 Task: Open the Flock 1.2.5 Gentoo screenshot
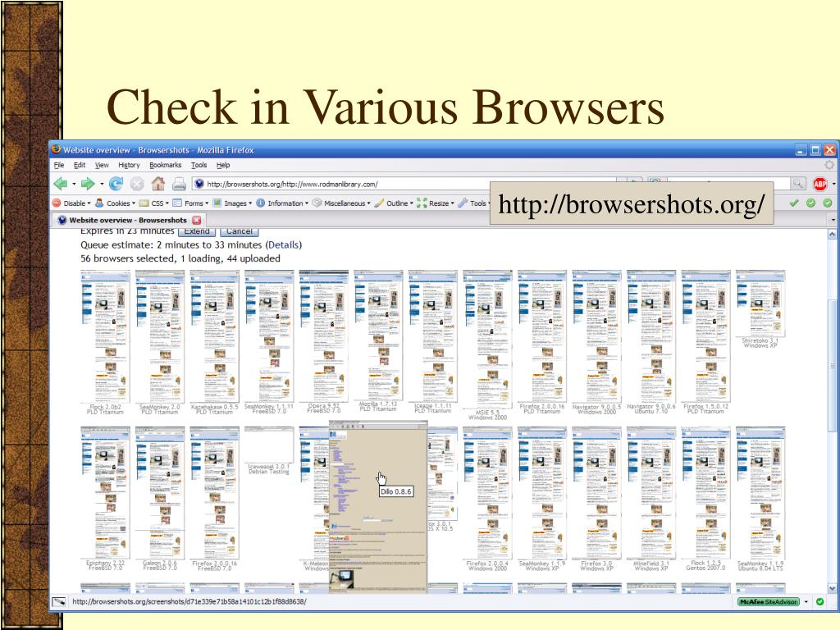pyautogui.click(x=706, y=493)
